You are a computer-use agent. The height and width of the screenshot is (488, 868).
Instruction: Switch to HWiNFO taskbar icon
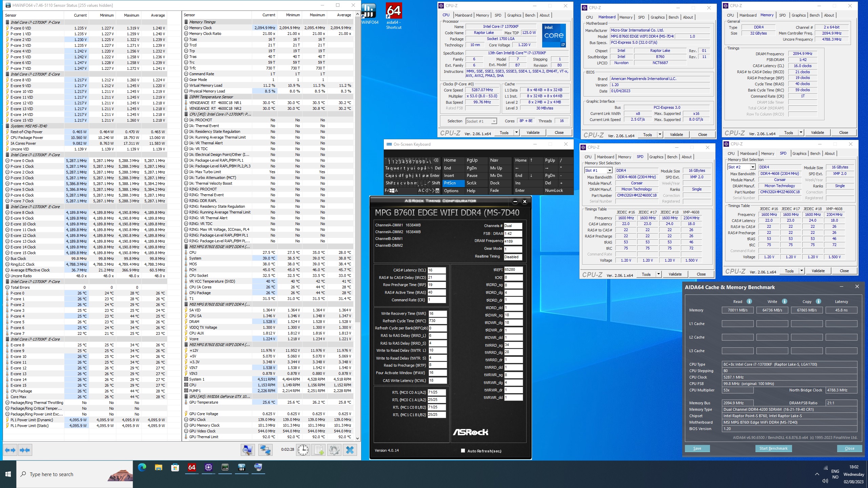[241, 468]
